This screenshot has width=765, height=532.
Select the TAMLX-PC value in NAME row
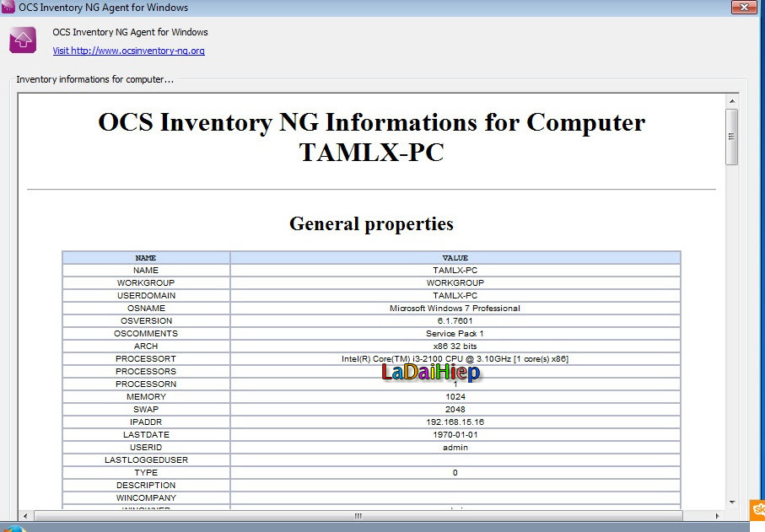point(455,270)
